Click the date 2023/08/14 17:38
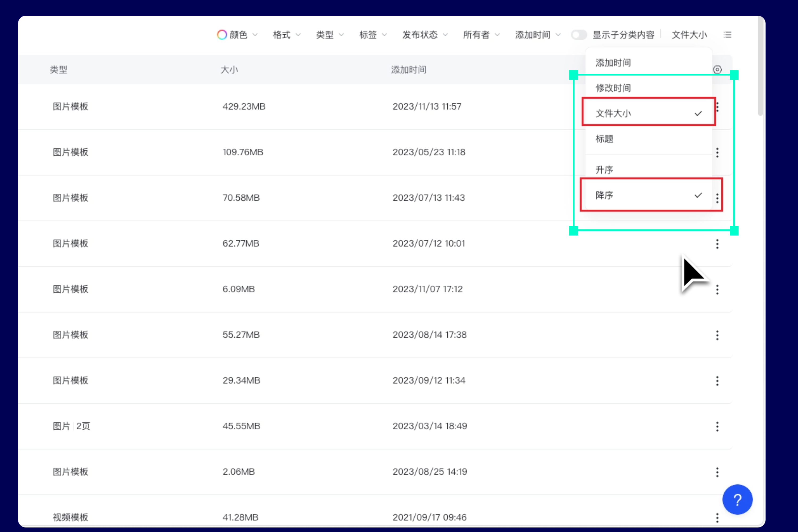 tap(430, 335)
